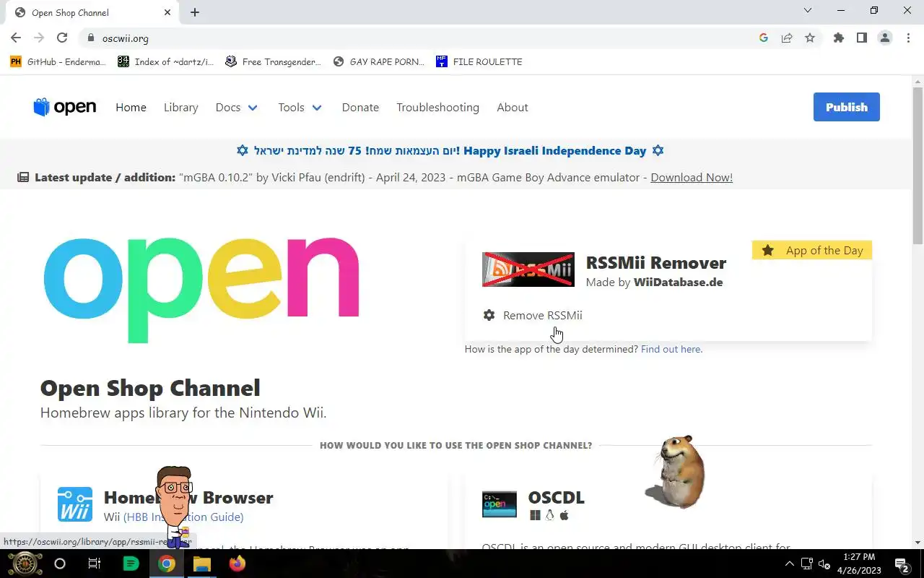The height and width of the screenshot is (578, 924).
Task: Open the Donate page
Action: tap(360, 107)
